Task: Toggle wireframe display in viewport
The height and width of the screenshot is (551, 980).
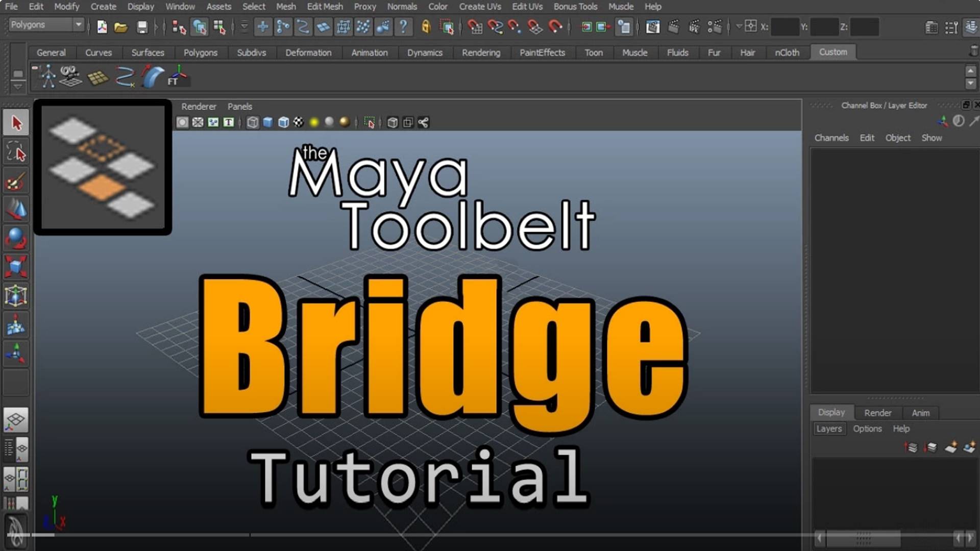Action: [x=253, y=122]
